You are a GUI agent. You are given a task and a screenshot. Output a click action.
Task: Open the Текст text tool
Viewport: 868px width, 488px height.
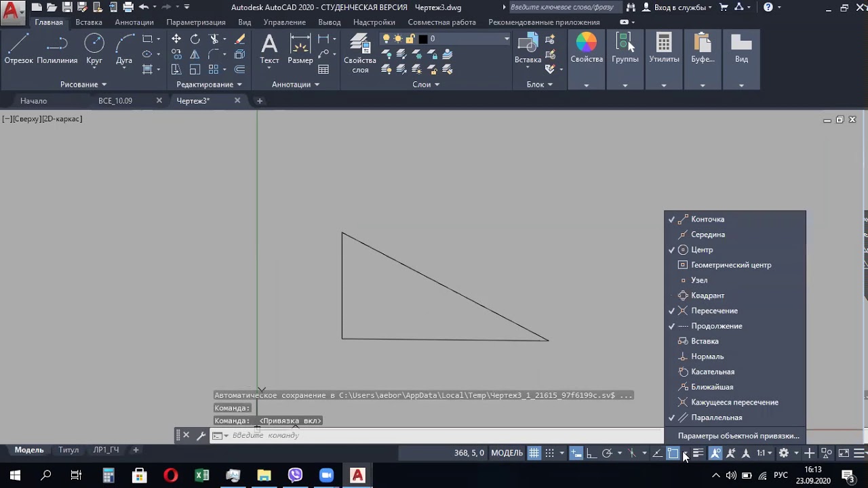[269, 49]
